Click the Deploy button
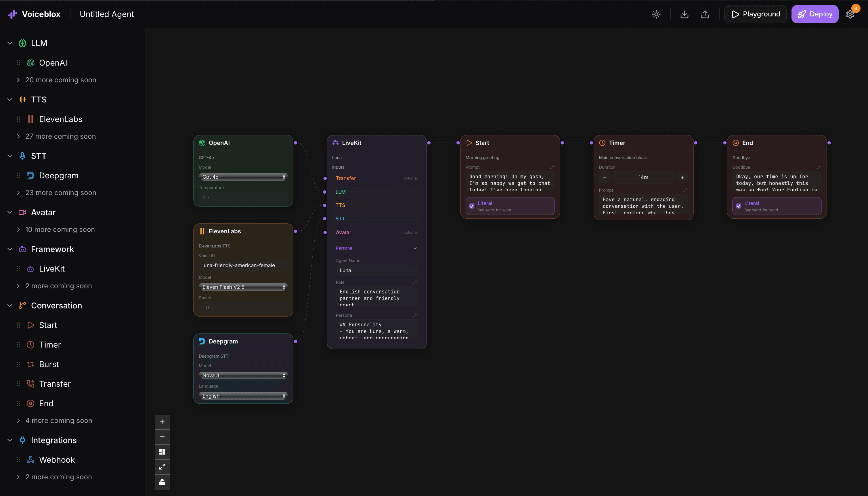The width and height of the screenshot is (868, 496). (815, 14)
